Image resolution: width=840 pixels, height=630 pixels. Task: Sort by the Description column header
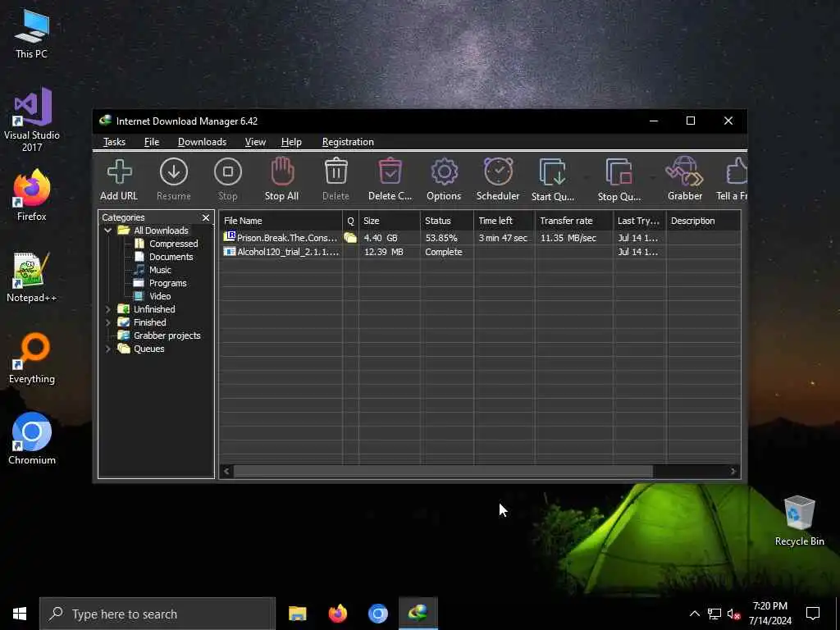[703, 221]
